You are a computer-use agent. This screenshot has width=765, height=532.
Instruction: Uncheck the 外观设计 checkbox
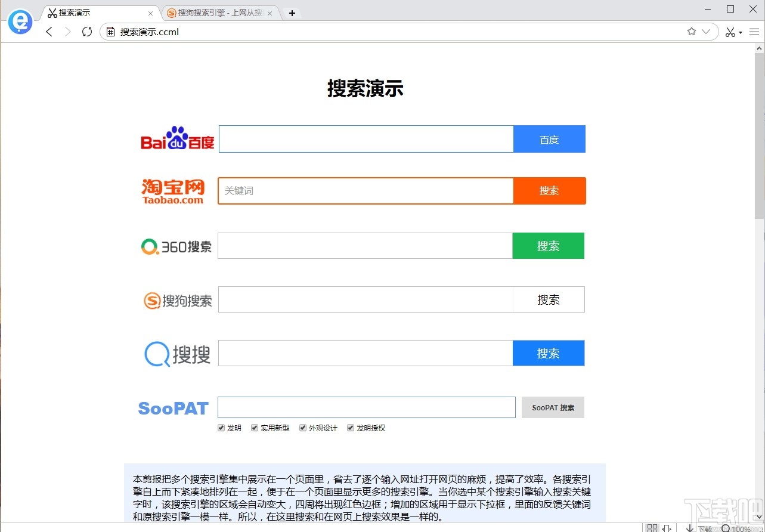point(303,428)
